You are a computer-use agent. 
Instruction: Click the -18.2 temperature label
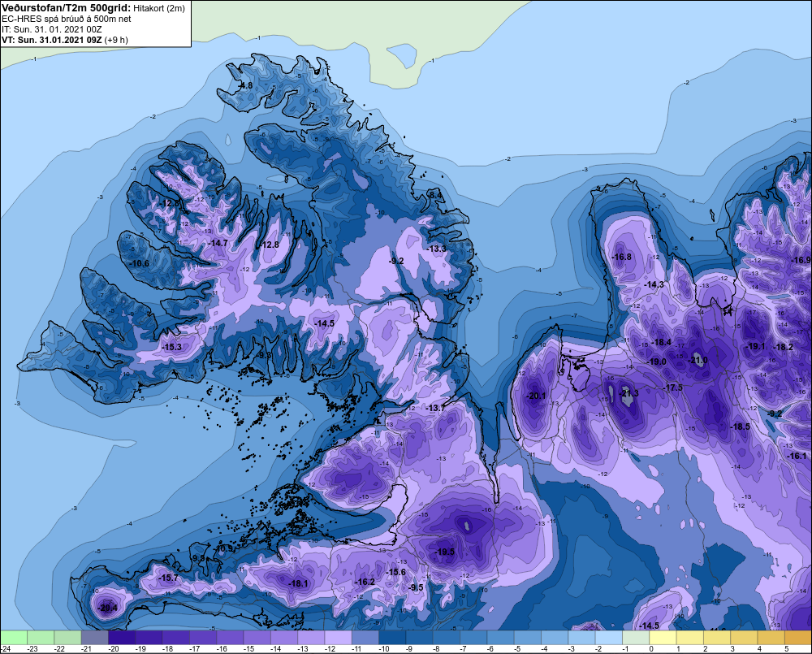783,347
